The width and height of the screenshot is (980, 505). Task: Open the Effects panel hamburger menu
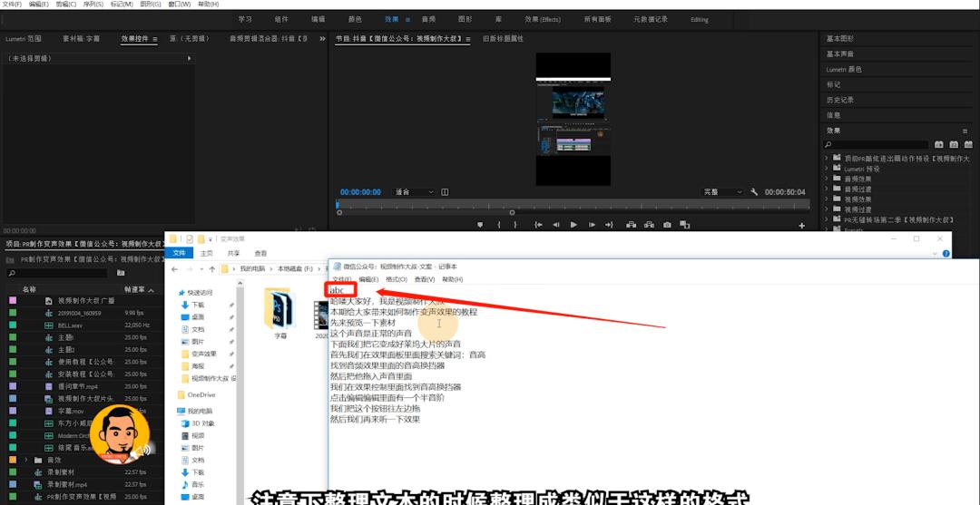point(965,131)
